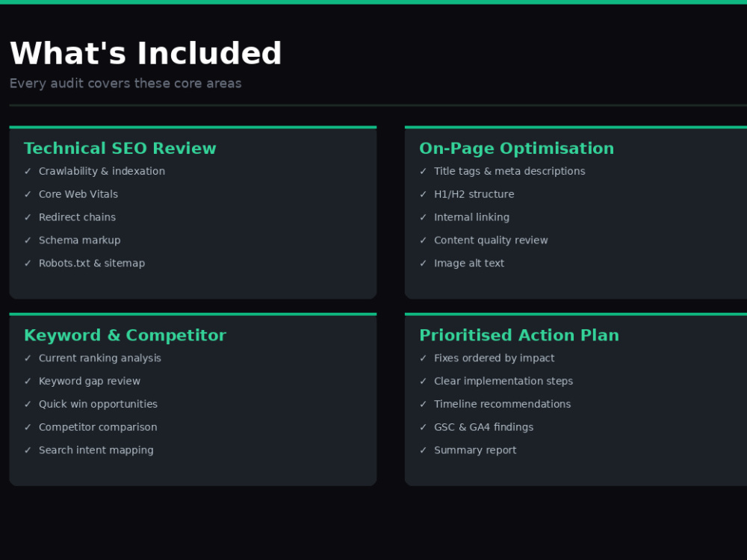Select "Keyword gap review" list item

(x=90, y=381)
